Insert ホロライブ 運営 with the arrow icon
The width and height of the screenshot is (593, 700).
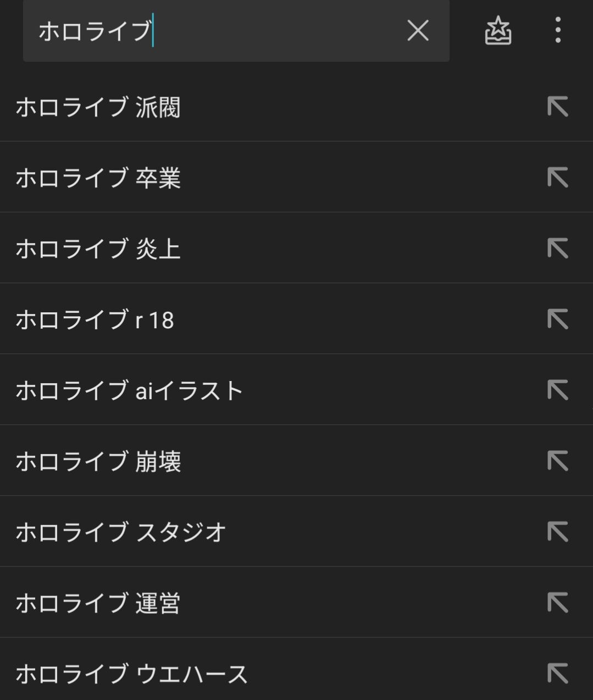[557, 603]
